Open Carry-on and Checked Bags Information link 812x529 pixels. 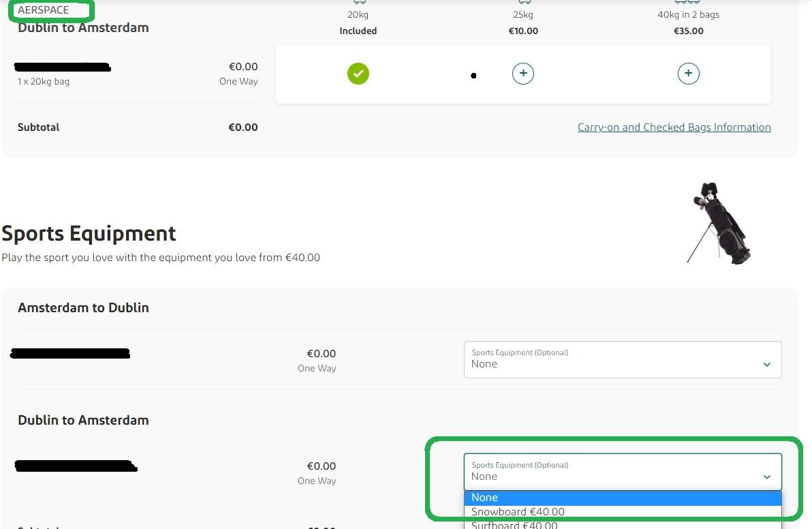pos(674,127)
